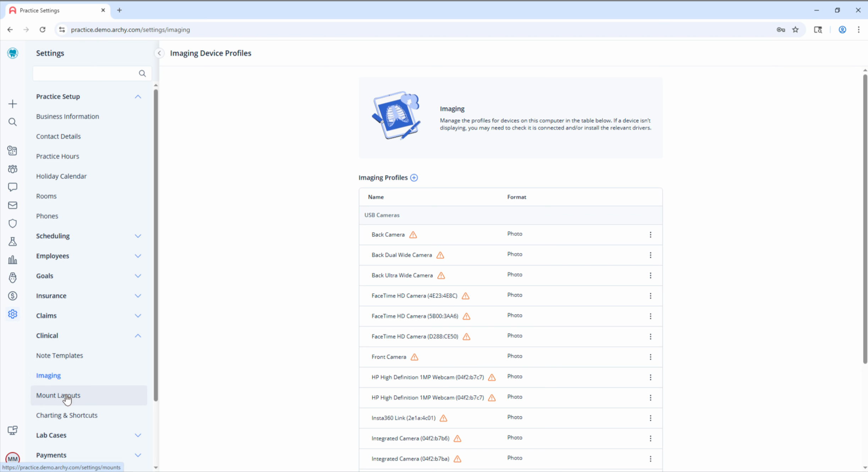The image size is (868, 472).
Task: Click warning icon next to Back Camera
Action: click(x=413, y=235)
